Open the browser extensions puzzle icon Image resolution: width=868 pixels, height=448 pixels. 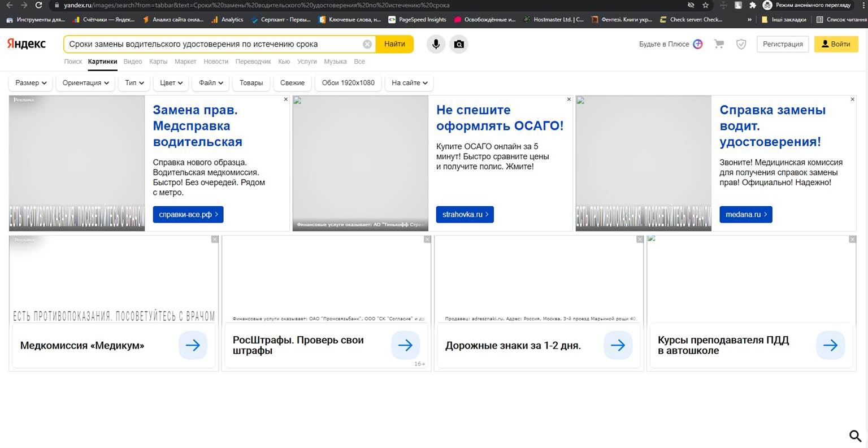click(x=753, y=5)
